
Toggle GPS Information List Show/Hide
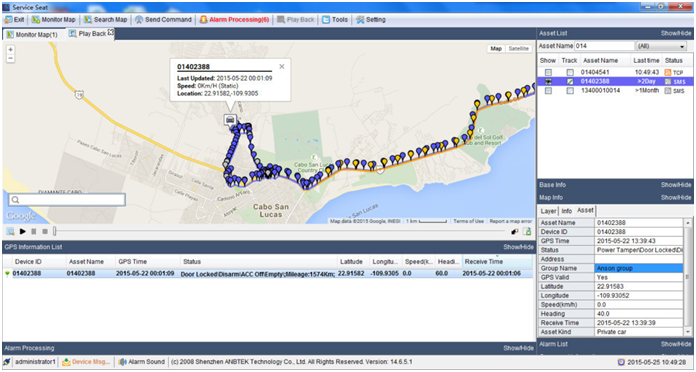(x=518, y=247)
